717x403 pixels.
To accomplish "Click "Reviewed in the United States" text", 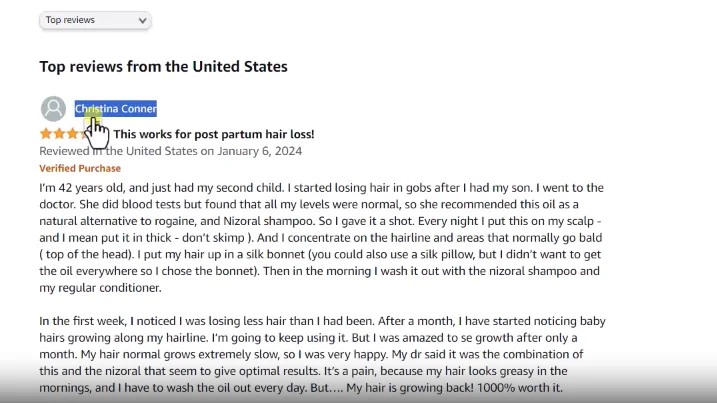I will [119, 151].
